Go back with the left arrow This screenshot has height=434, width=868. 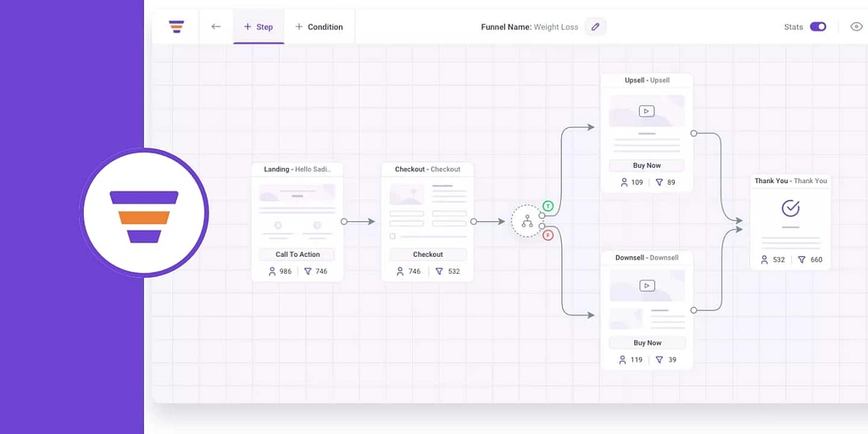click(216, 26)
